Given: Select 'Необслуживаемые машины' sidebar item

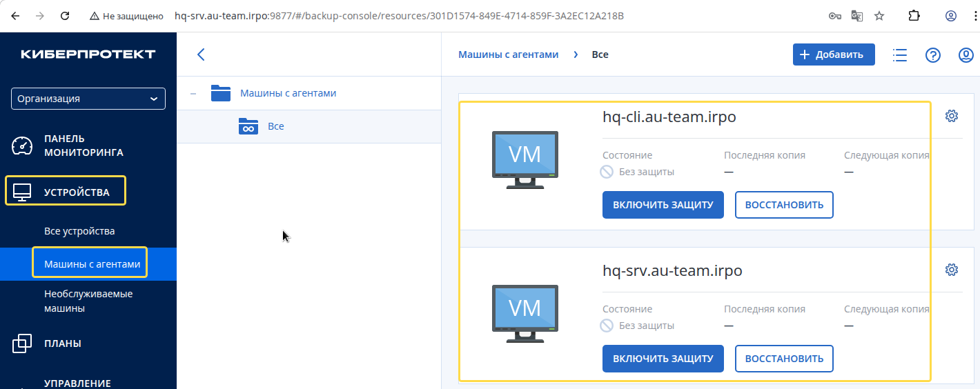Looking at the screenshot, I should pyautogui.click(x=88, y=301).
